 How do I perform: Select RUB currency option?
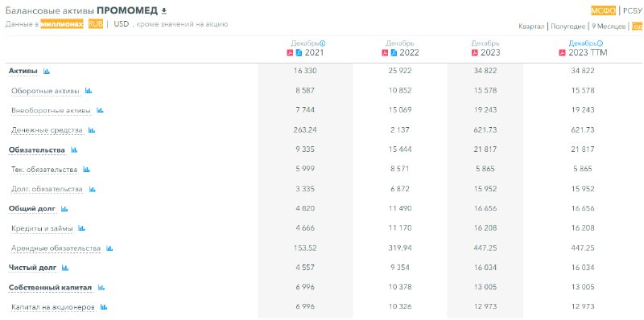point(96,24)
